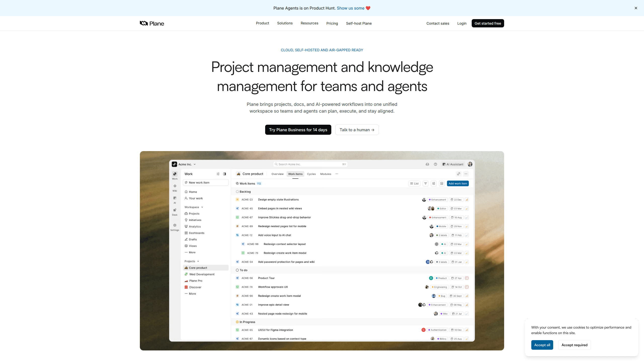Dismiss the Product Hunt announcement banner
Image resolution: width=644 pixels, height=362 pixels.
point(636,8)
